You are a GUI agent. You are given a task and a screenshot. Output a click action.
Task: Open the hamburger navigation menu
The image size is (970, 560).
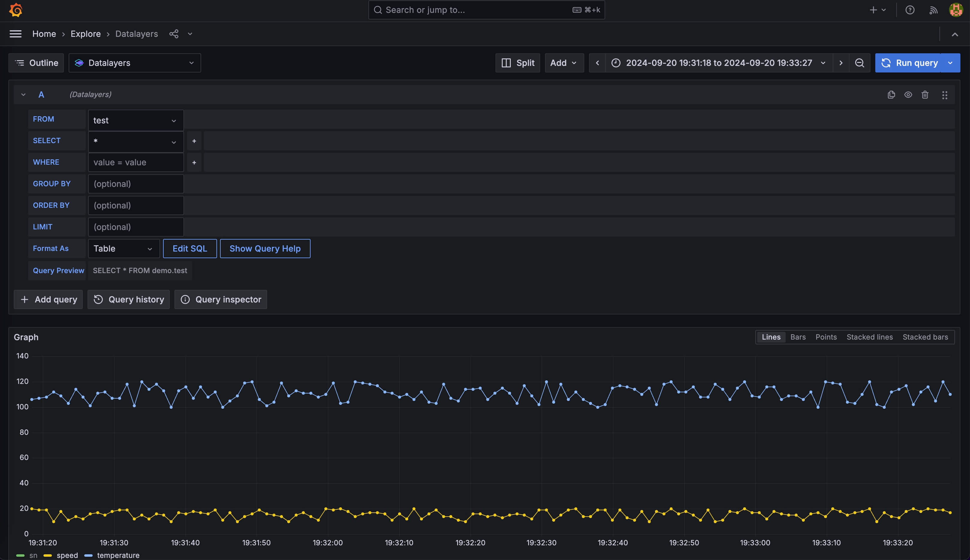click(15, 34)
